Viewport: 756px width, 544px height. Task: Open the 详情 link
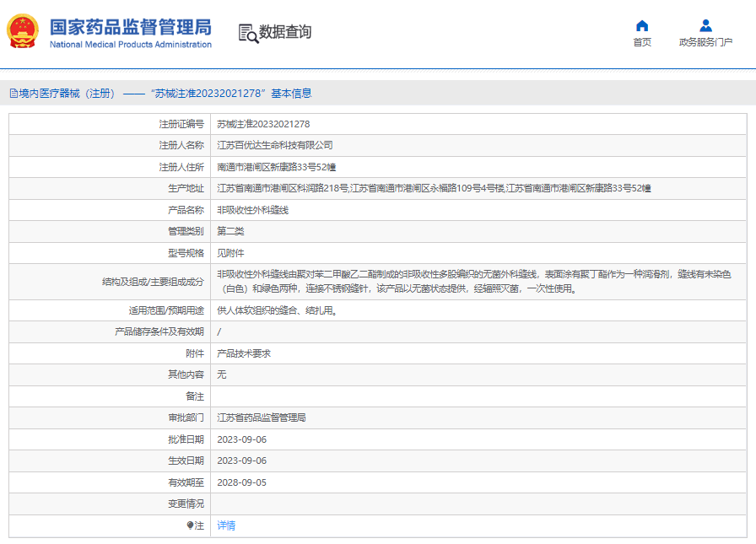pos(226,525)
